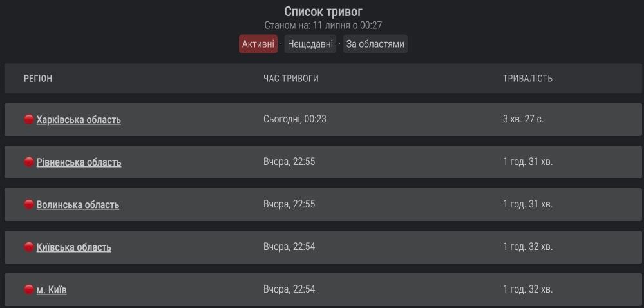Click red alert icon beside Харківська область
The image size is (644, 308).
click(29, 119)
